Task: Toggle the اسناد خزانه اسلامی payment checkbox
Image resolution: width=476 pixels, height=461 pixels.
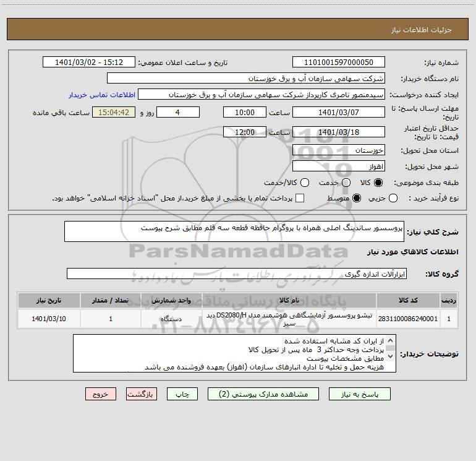Action: pos(300,198)
